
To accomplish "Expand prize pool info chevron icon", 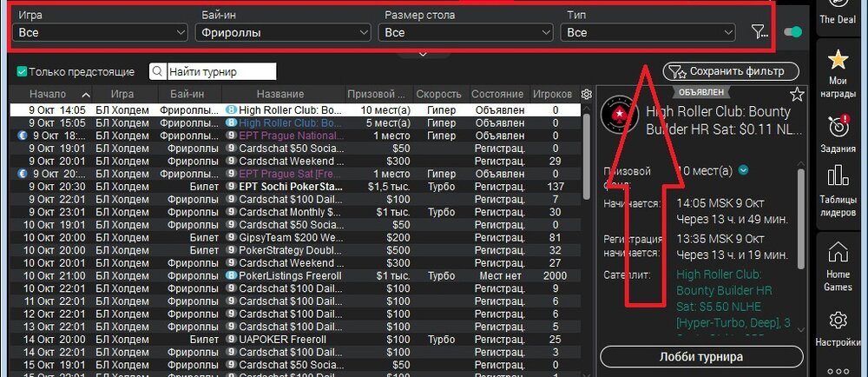I will tap(744, 170).
